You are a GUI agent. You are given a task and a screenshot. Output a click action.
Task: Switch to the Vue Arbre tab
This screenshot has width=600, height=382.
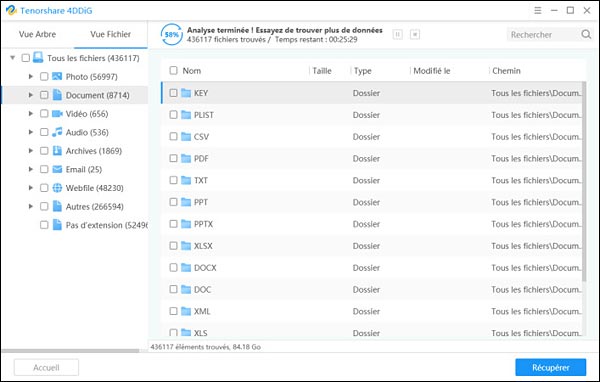38,34
